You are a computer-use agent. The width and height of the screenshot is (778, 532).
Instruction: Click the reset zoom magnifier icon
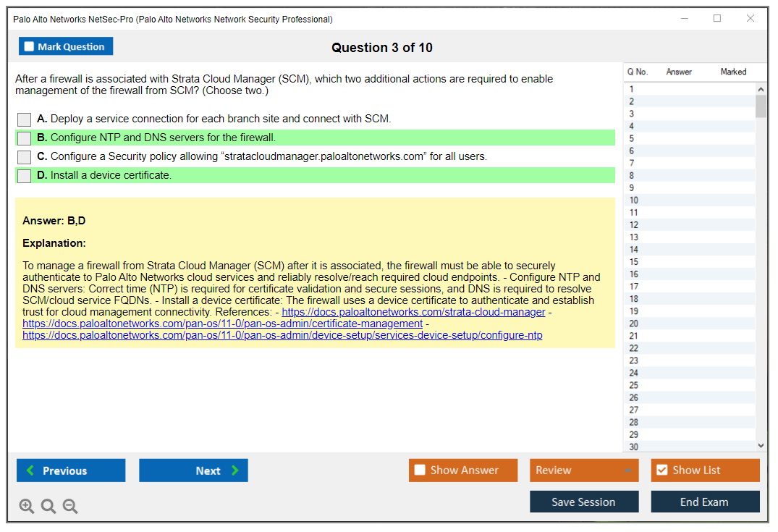[48, 507]
